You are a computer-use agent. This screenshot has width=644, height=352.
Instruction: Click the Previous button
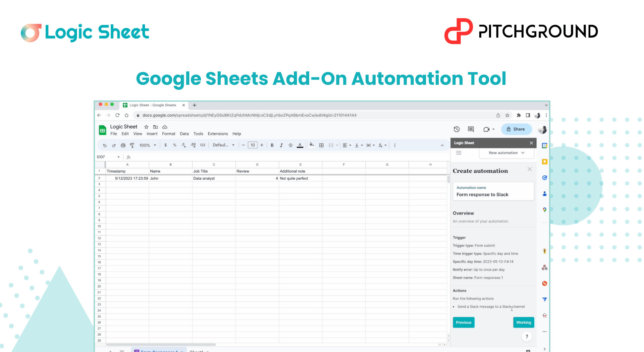click(x=464, y=322)
